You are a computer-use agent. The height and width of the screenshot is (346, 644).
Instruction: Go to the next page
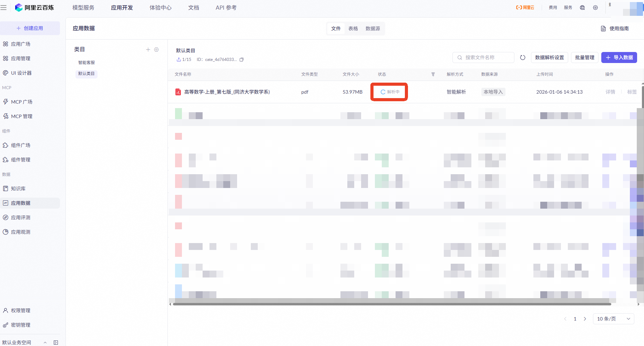coord(585,319)
